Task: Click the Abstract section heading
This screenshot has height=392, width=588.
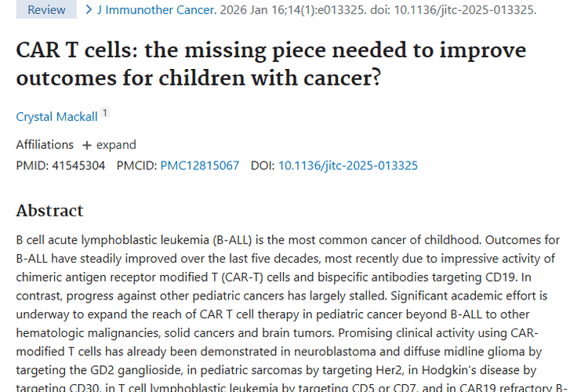Action: point(49,211)
